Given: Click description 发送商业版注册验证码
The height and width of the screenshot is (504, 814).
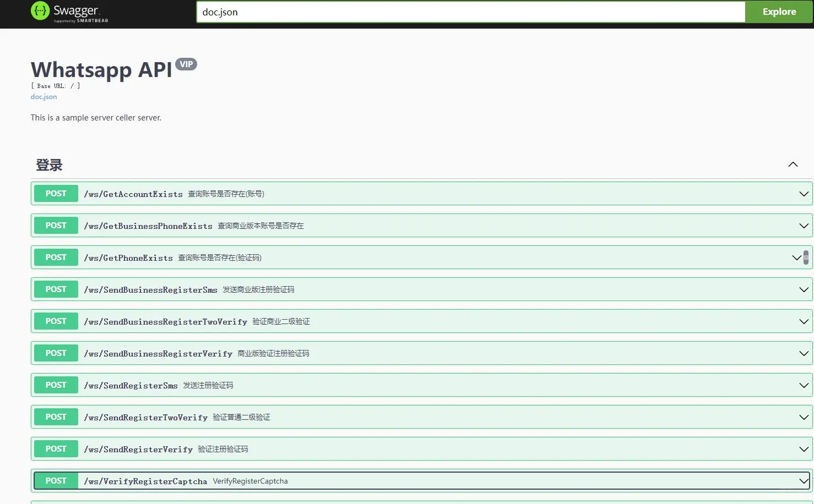Looking at the screenshot, I should [258, 289].
